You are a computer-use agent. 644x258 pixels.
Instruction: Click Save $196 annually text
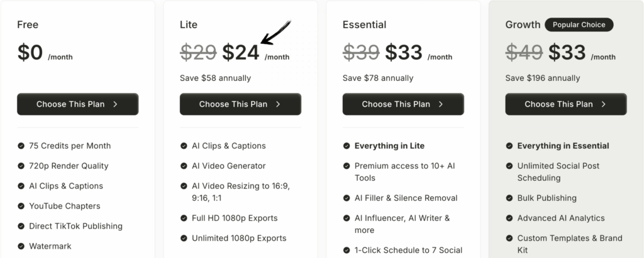point(543,78)
